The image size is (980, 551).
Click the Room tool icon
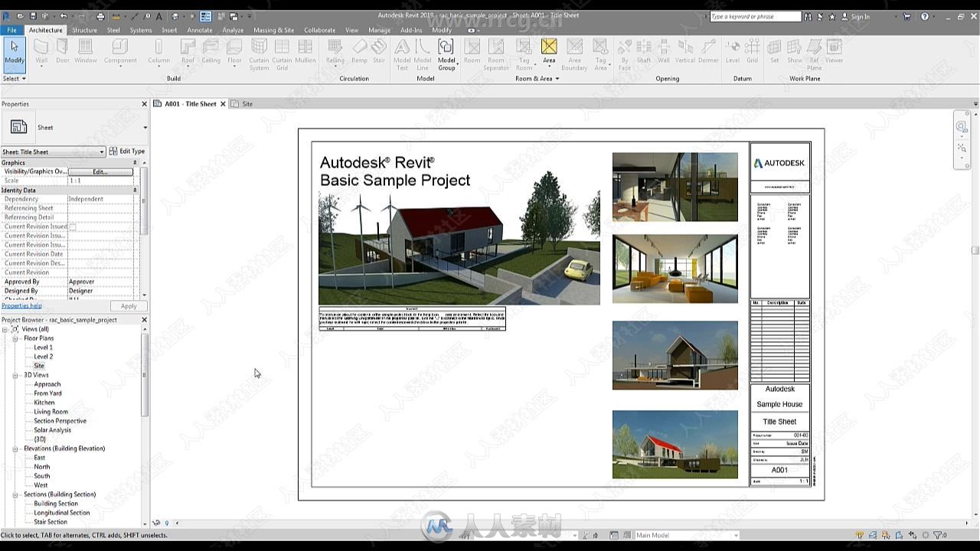(472, 48)
